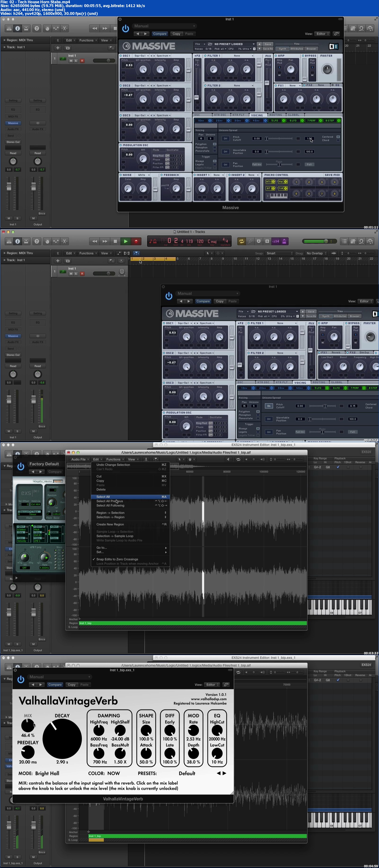Click the KTr macro source in Massive
This screenshot has height=868, width=379.
270,182
